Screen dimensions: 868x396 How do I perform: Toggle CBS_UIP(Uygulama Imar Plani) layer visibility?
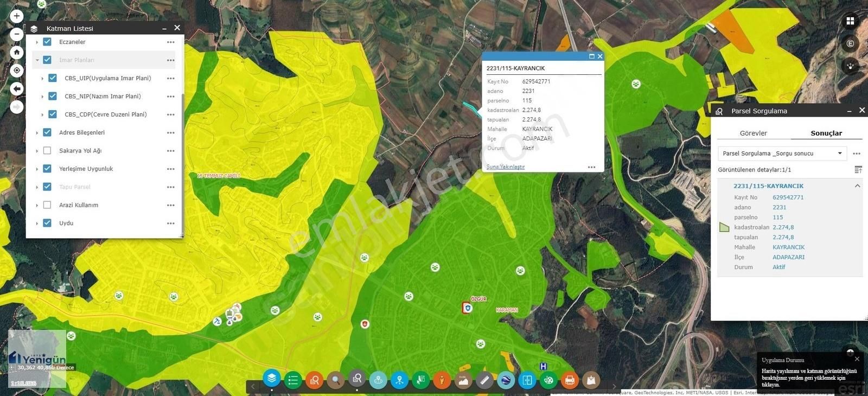coord(53,78)
